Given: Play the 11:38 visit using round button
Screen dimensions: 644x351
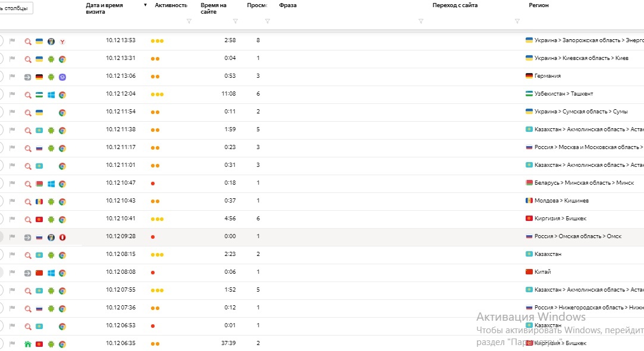Looking at the screenshot, I should coord(1,130).
